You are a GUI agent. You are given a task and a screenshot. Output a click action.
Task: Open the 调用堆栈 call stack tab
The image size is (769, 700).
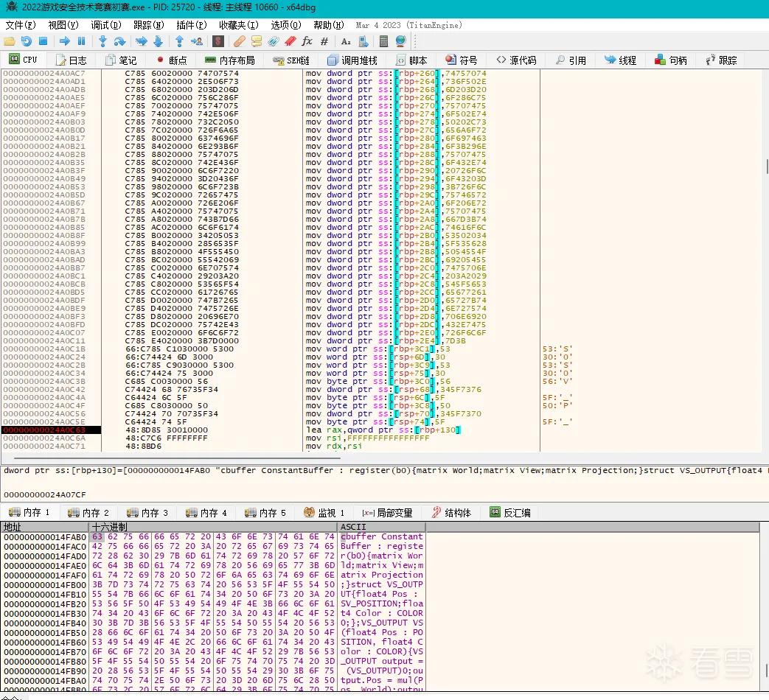352,60
